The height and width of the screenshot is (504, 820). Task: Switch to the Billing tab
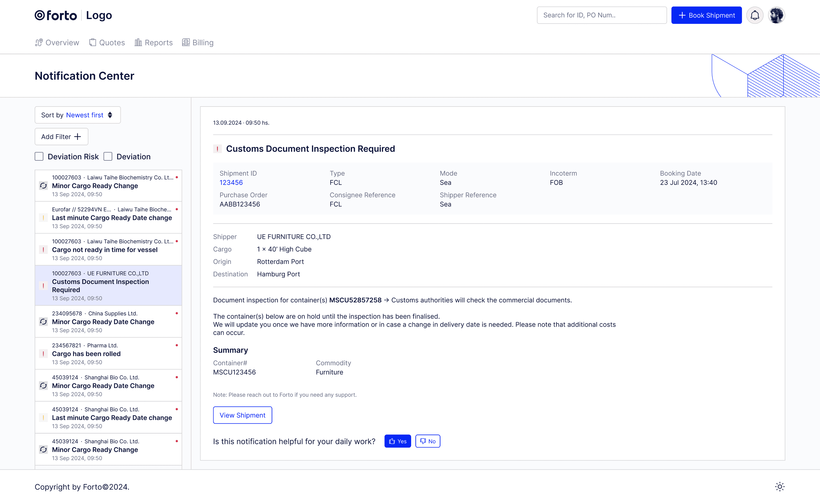pos(198,43)
